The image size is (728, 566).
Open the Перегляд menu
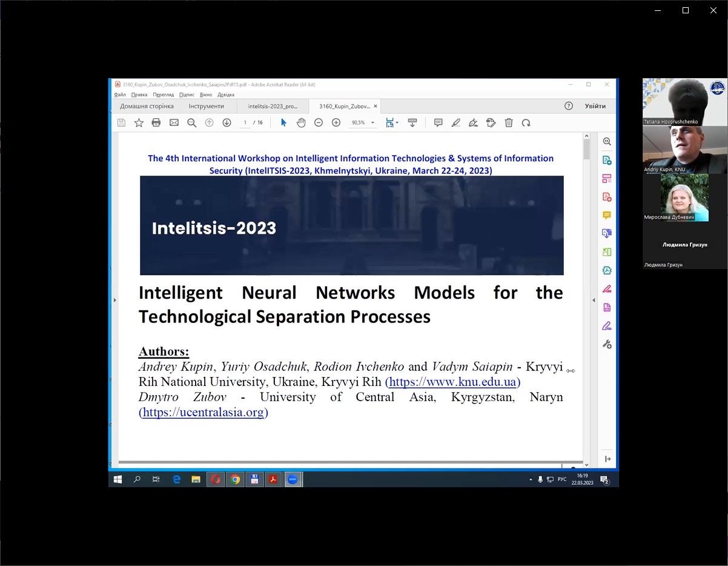[x=163, y=95]
